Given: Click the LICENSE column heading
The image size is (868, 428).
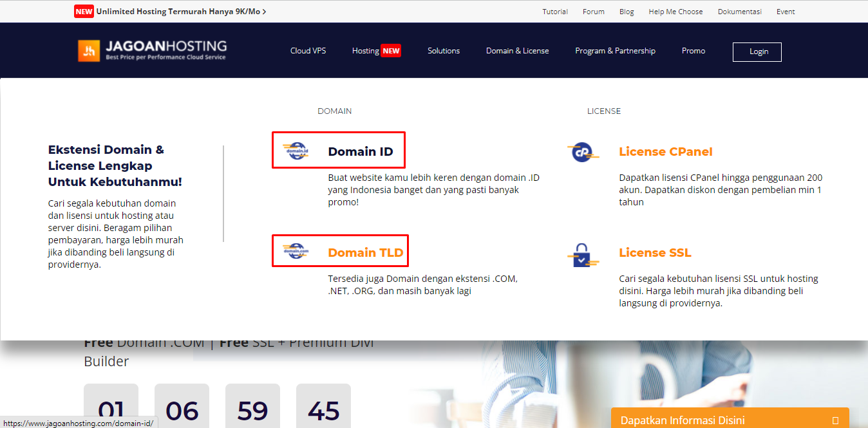Looking at the screenshot, I should (x=604, y=111).
